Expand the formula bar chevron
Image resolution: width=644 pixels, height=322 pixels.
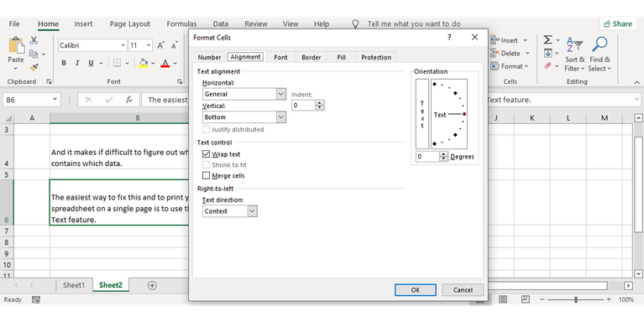[x=637, y=100]
